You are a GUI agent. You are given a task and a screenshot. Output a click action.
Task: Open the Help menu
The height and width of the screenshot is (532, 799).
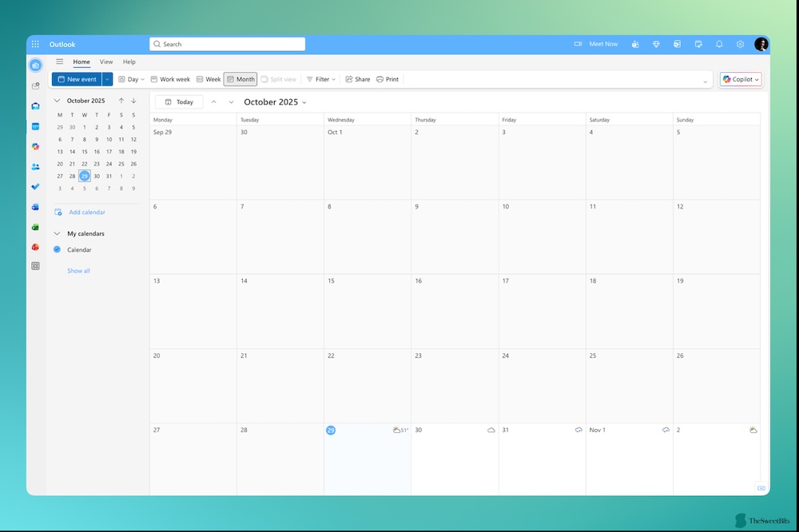(x=129, y=62)
